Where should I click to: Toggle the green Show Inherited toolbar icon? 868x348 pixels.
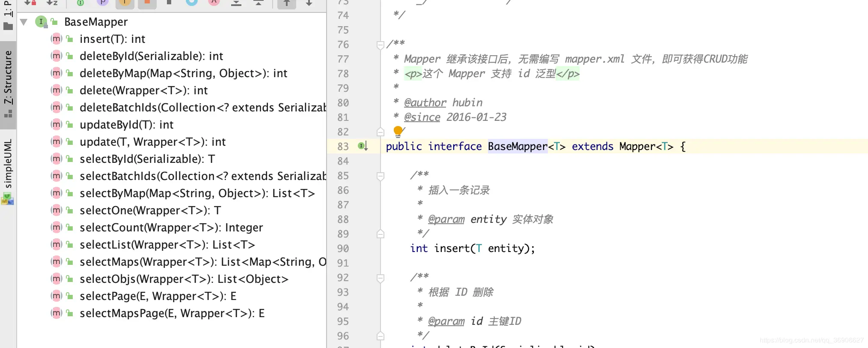pos(80,2)
